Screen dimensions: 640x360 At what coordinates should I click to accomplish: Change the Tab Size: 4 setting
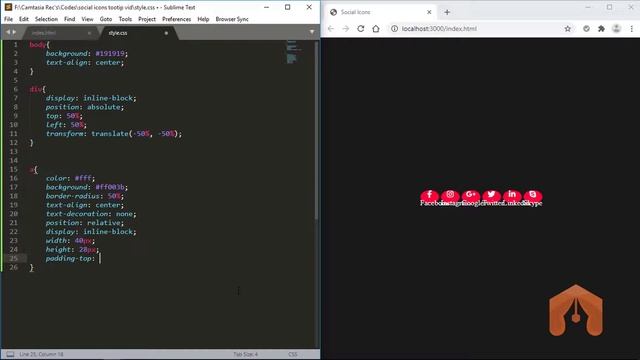[x=246, y=354]
